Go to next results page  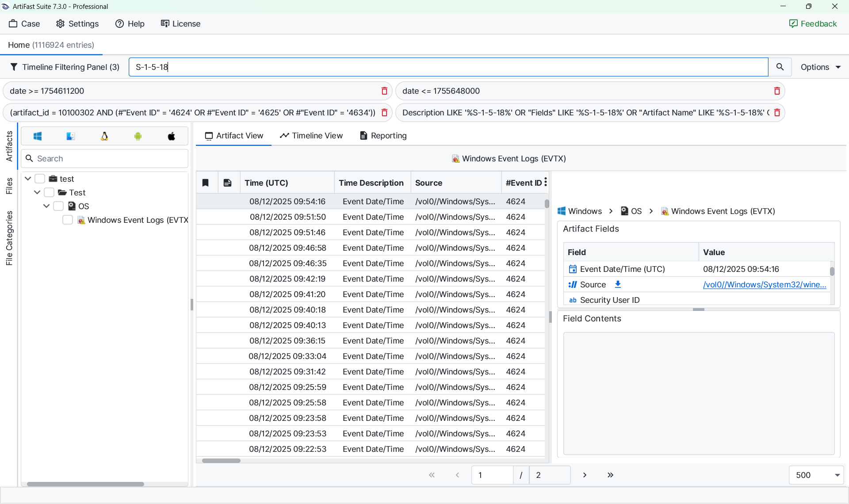pyautogui.click(x=585, y=475)
